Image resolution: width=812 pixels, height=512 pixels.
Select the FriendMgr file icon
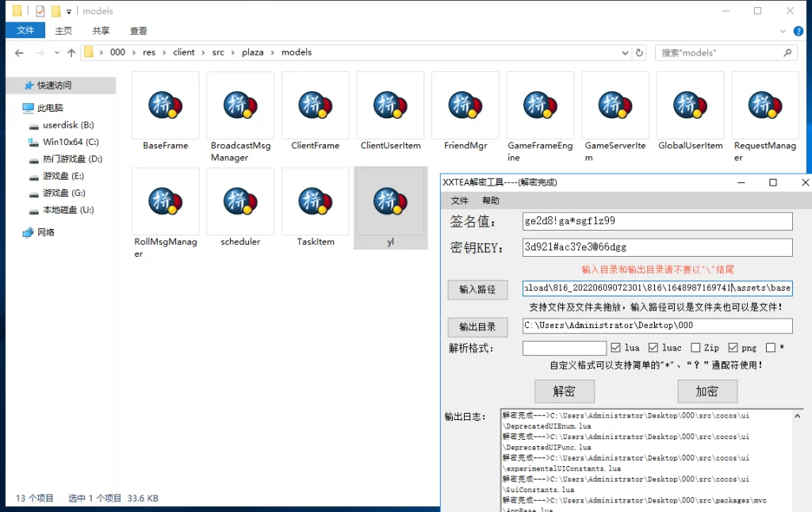click(465, 105)
